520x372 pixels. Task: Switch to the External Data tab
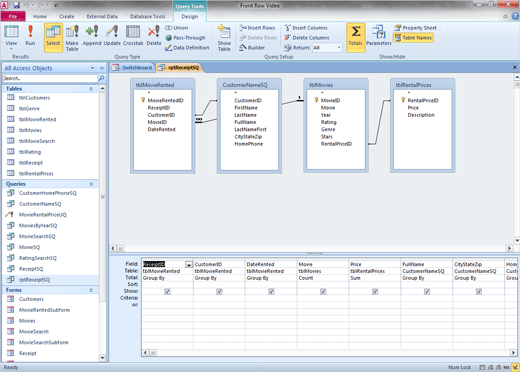[x=102, y=16]
